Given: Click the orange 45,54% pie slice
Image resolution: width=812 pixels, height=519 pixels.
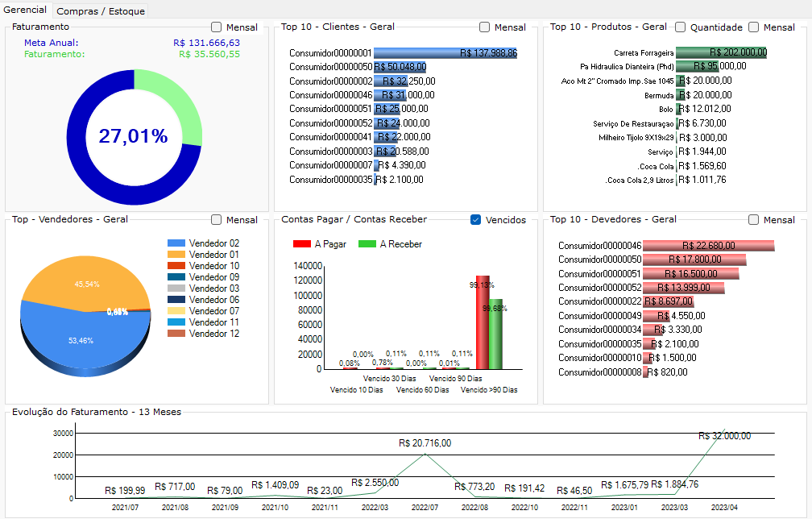Looking at the screenshot, I should tap(87, 282).
